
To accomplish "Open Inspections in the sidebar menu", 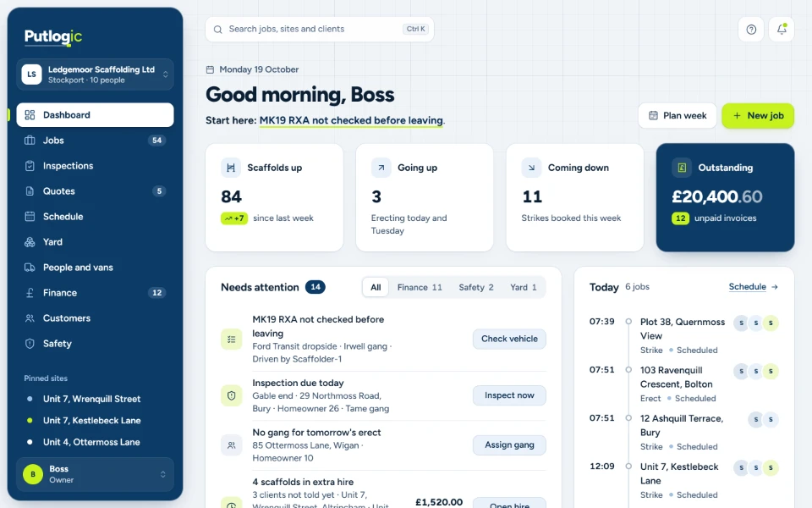I will [96, 166].
